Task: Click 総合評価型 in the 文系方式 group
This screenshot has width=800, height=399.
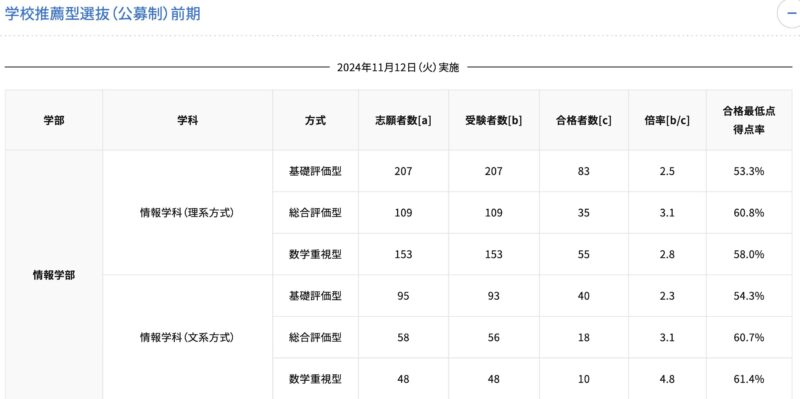Action: click(315, 337)
